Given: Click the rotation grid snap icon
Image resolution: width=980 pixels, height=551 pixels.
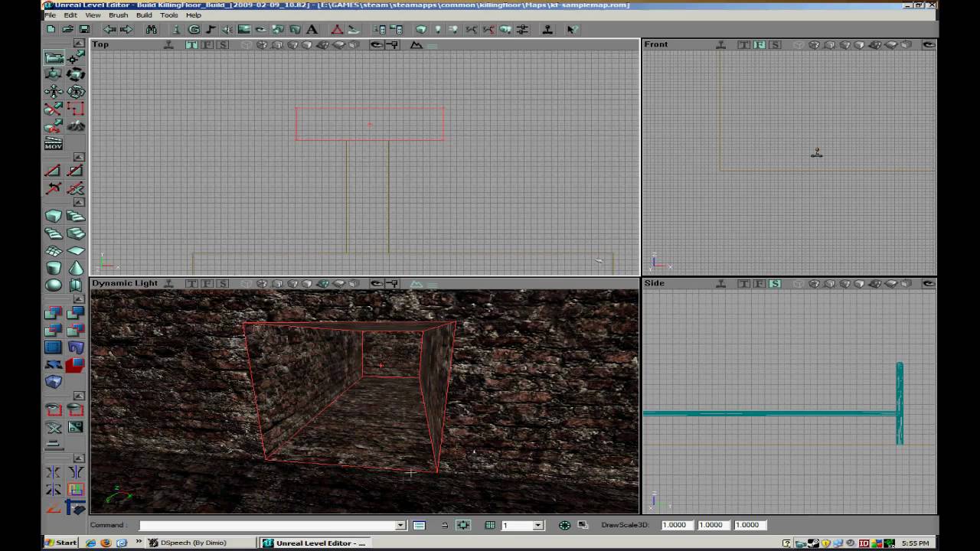Looking at the screenshot, I should point(564,525).
